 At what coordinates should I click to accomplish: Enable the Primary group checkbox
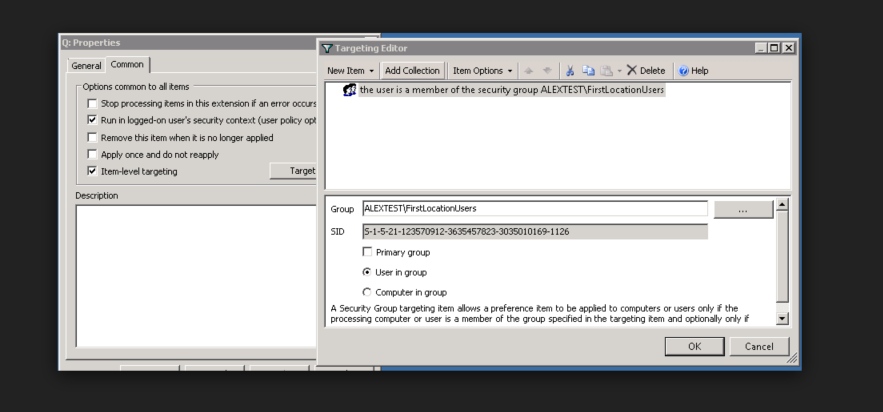[x=367, y=252]
